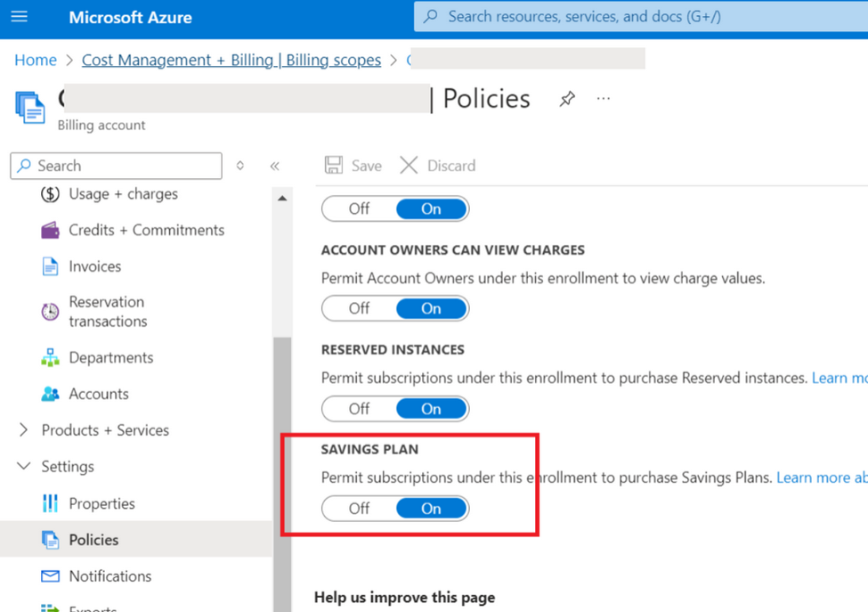Click the Accounts people icon

coord(50,394)
